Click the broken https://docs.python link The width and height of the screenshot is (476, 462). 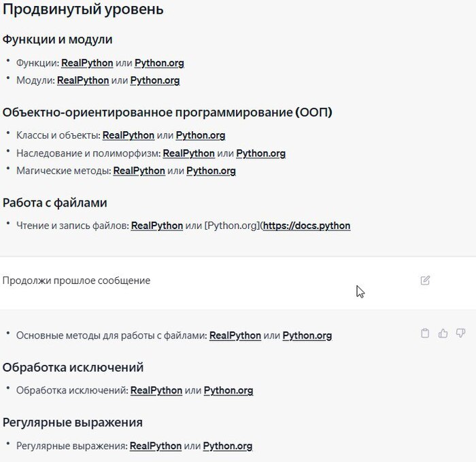click(x=307, y=226)
